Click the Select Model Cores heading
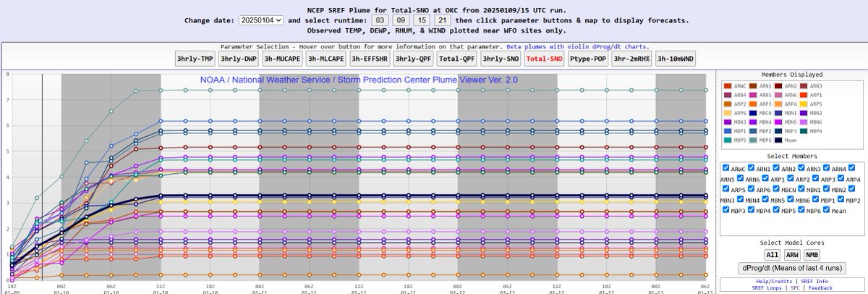Image resolution: width=868 pixels, height=294 pixels. pos(792,243)
